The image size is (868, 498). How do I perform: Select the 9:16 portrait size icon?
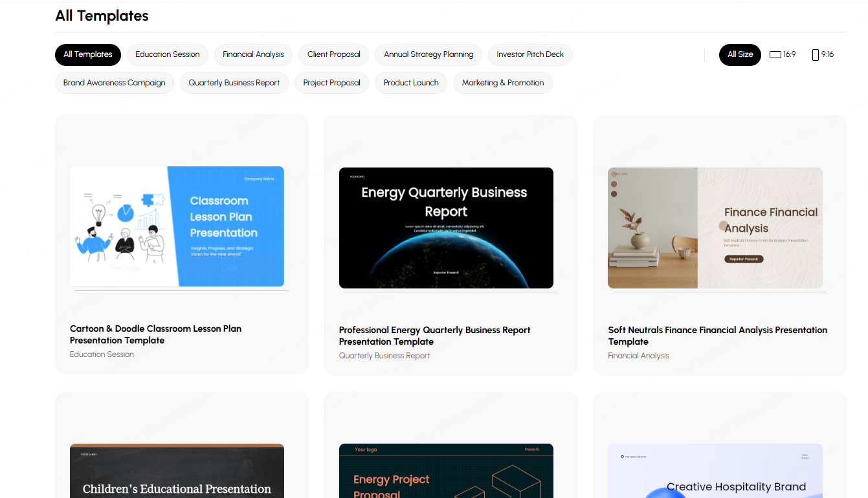pyautogui.click(x=822, y=54)
